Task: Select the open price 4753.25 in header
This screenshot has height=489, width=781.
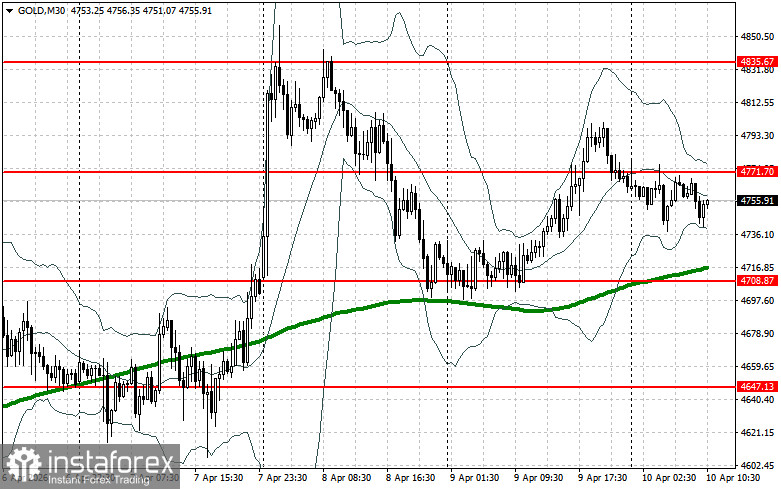Action: pos(87,10)
